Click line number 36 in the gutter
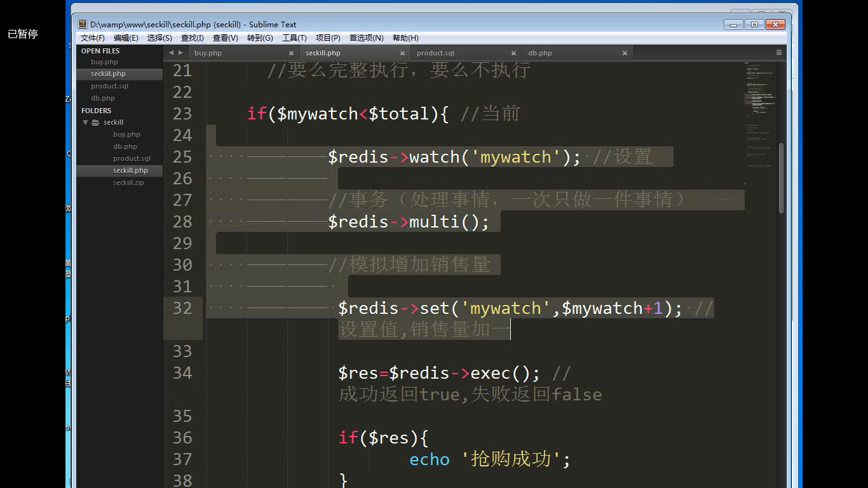This screenshot has width=868, height=488. point(182,438)
